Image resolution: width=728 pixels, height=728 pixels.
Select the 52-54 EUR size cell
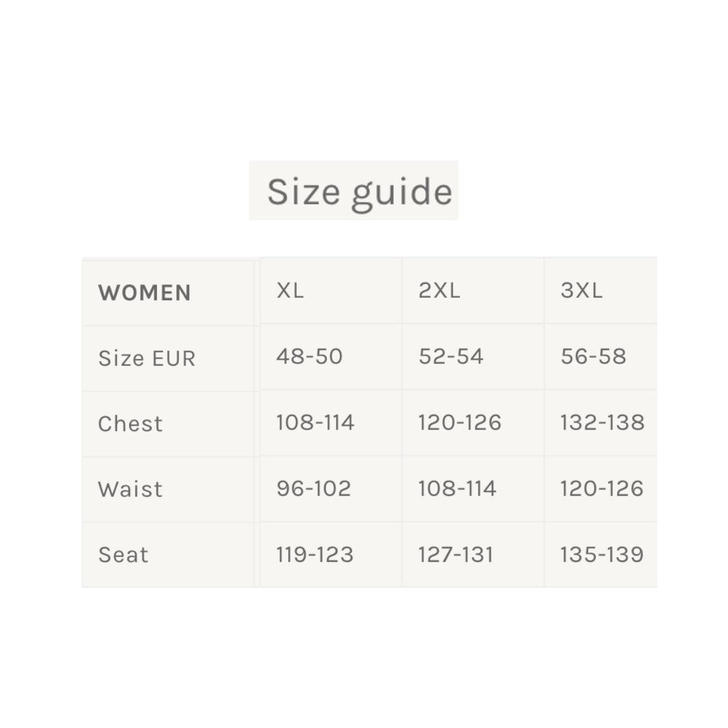point(451,356)
